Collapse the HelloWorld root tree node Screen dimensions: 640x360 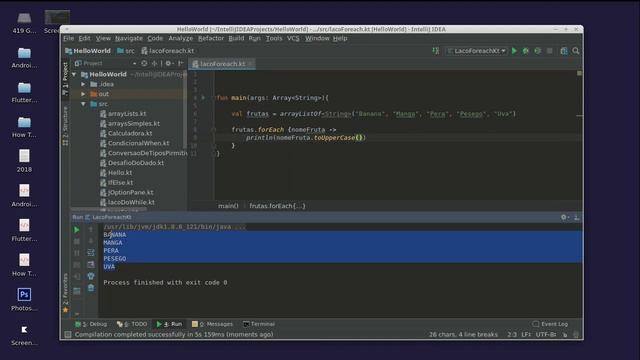[74, 74]
